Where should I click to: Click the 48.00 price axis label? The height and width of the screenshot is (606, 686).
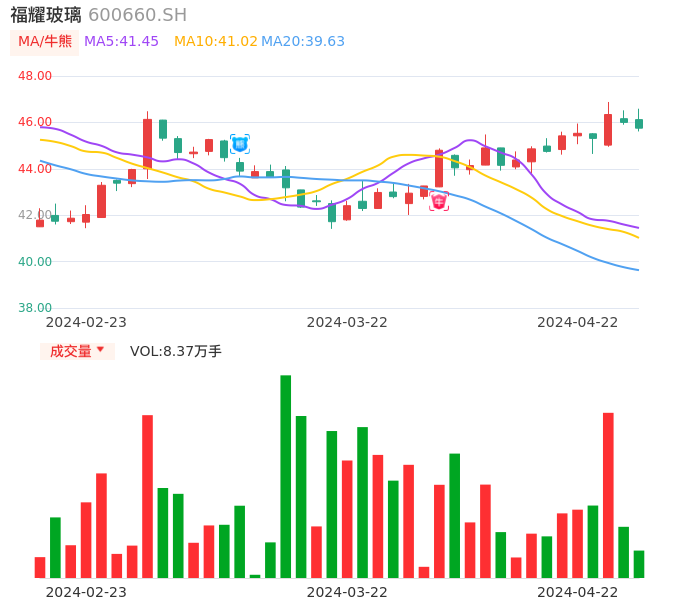(36, 76)
